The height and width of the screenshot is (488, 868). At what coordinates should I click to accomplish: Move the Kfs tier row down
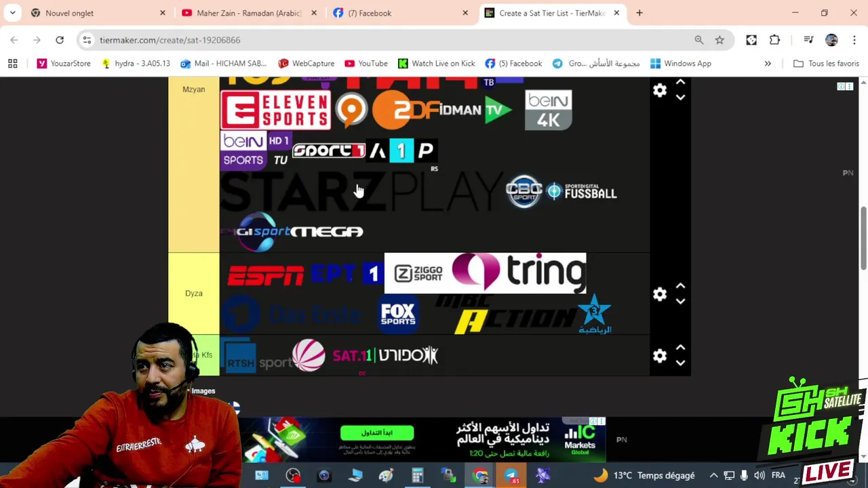[x=681, y=363]
